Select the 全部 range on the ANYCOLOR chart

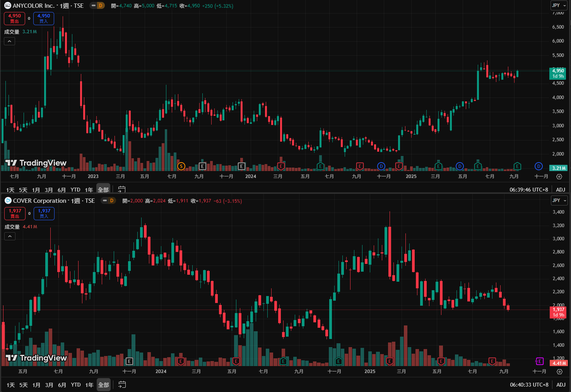pos(103,190)
